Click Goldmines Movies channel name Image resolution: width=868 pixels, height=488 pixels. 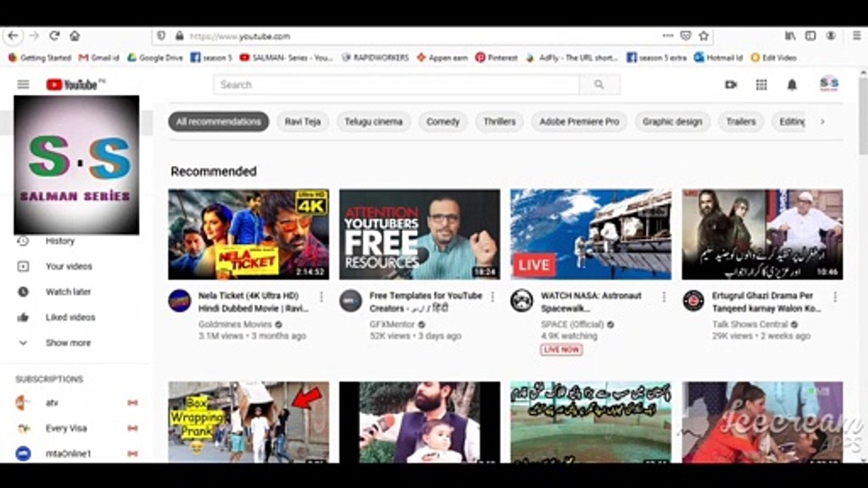click(x=235, y=325)
